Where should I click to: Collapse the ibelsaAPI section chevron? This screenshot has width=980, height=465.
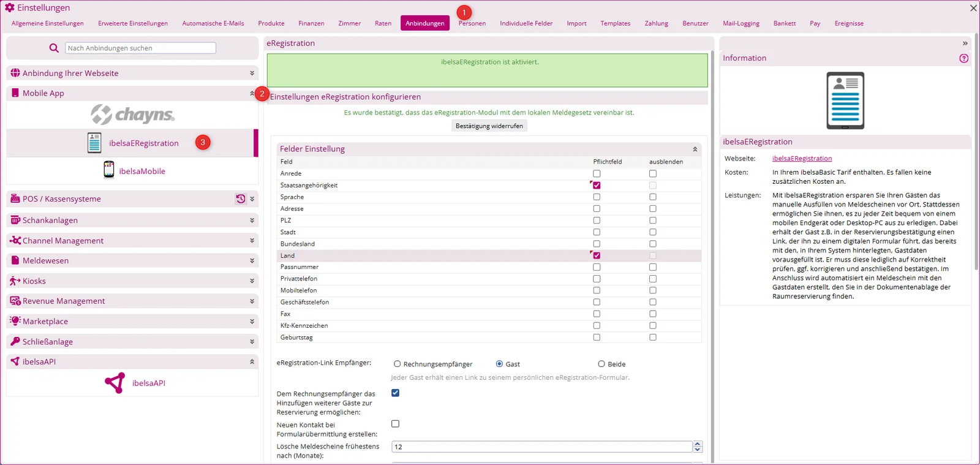[252, 362]
